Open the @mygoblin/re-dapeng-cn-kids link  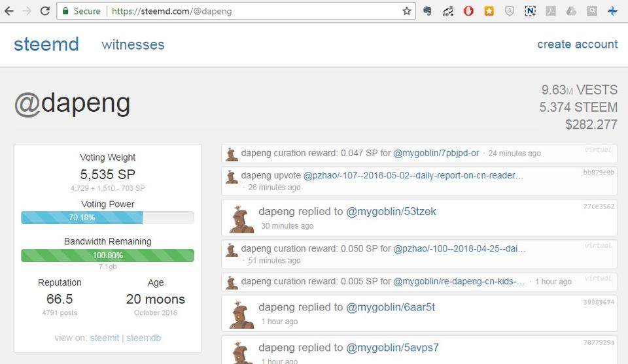tap(459, 282)
